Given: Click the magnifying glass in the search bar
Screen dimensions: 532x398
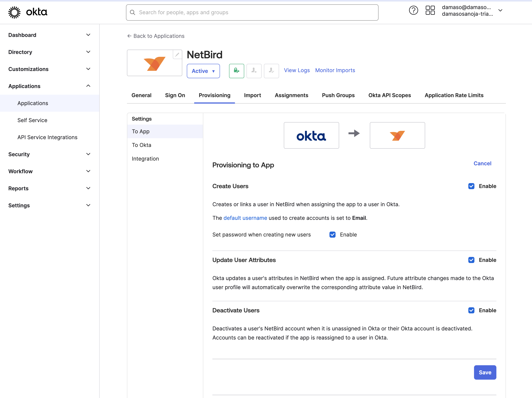Looking at the screenshot, I should point(132,12).
